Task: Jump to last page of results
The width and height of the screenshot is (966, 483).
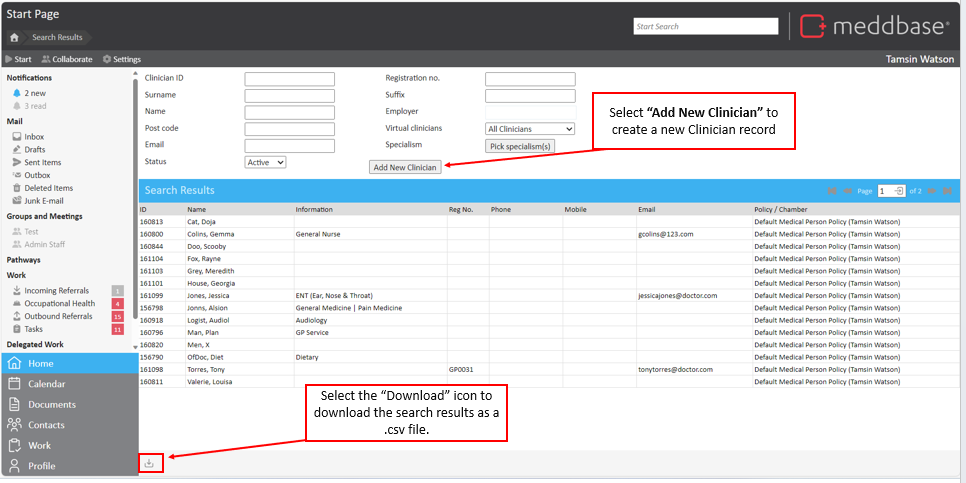Action: [x=948, y=190]
